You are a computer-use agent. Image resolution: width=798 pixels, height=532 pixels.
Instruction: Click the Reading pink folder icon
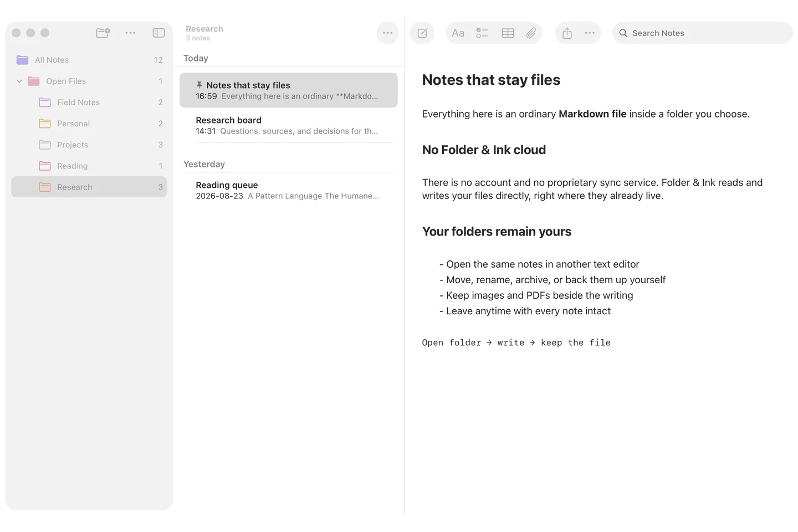click(x=45, y=166)
